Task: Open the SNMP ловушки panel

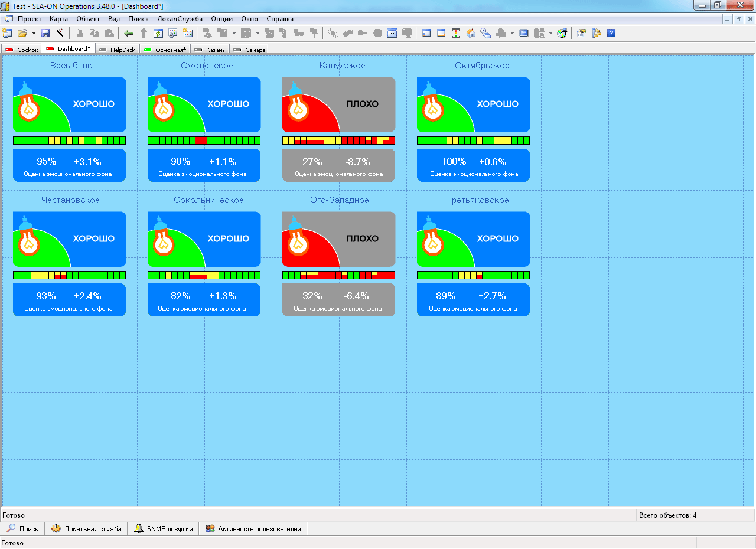Action: (x=164, y=529)
